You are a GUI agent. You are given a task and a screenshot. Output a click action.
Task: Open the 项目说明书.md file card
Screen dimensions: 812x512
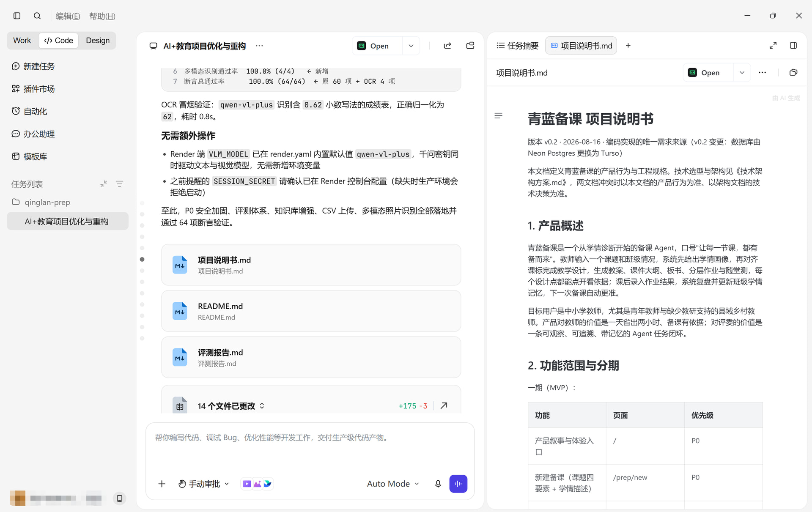[311, 265]
